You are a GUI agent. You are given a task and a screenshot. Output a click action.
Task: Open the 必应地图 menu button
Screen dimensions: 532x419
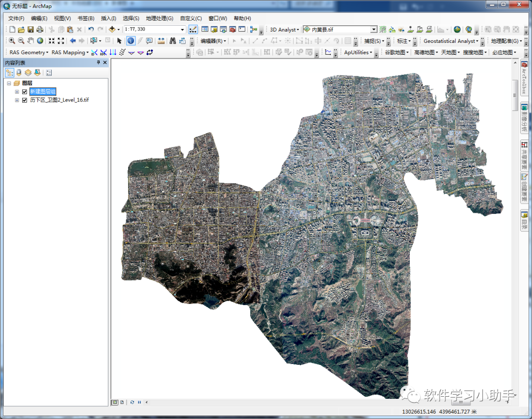(504, 52)
